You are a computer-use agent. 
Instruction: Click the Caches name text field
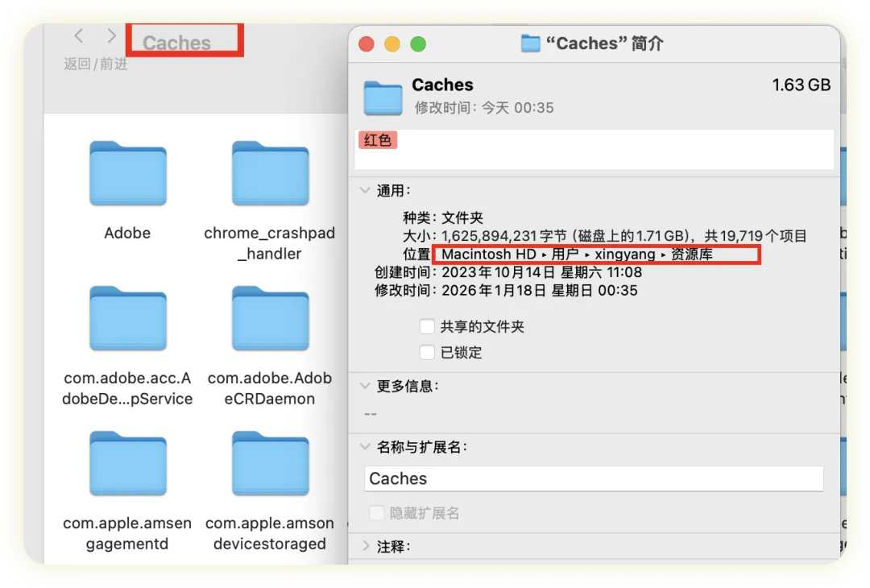click(594, 478)
